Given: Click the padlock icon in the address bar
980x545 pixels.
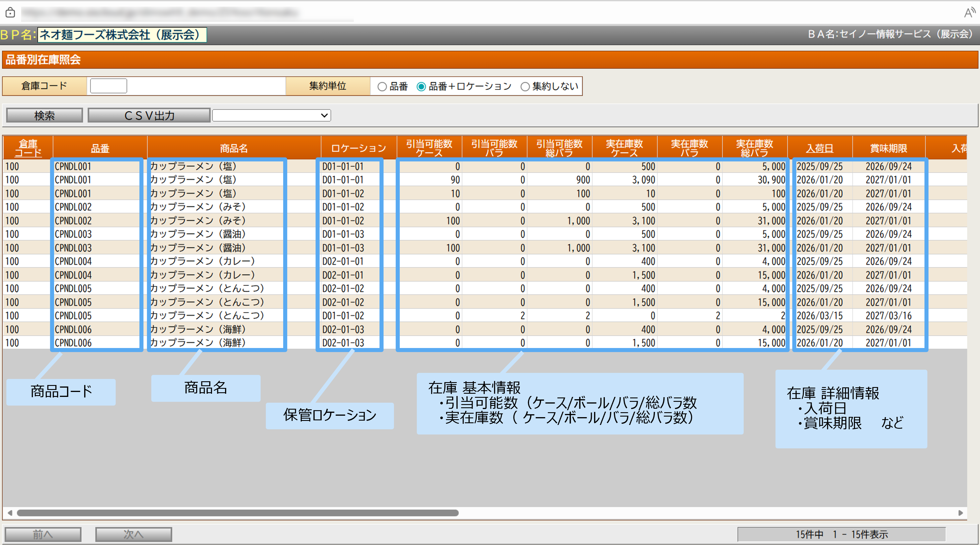Looking at the screenshot, I should tap(11, 12).
